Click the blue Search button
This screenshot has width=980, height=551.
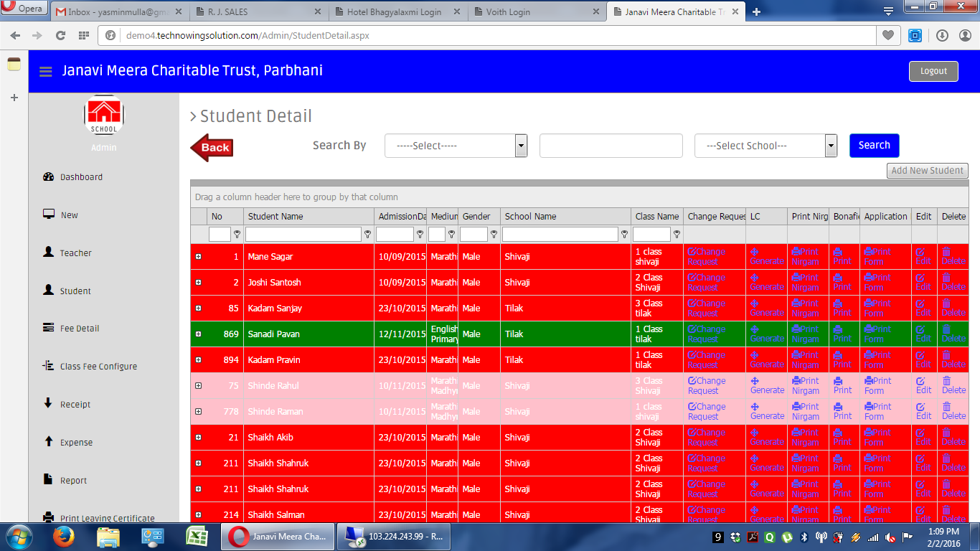tap(874, 146)
